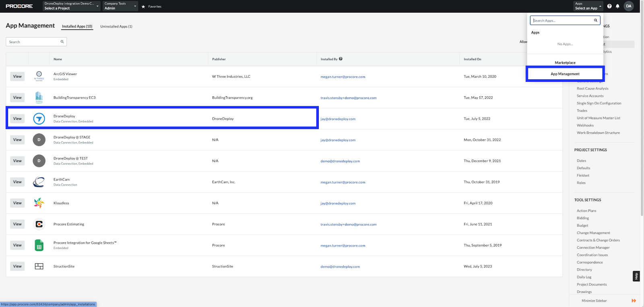Click View button for Kloudless
The image size is (644, 307).
[17, 203]
